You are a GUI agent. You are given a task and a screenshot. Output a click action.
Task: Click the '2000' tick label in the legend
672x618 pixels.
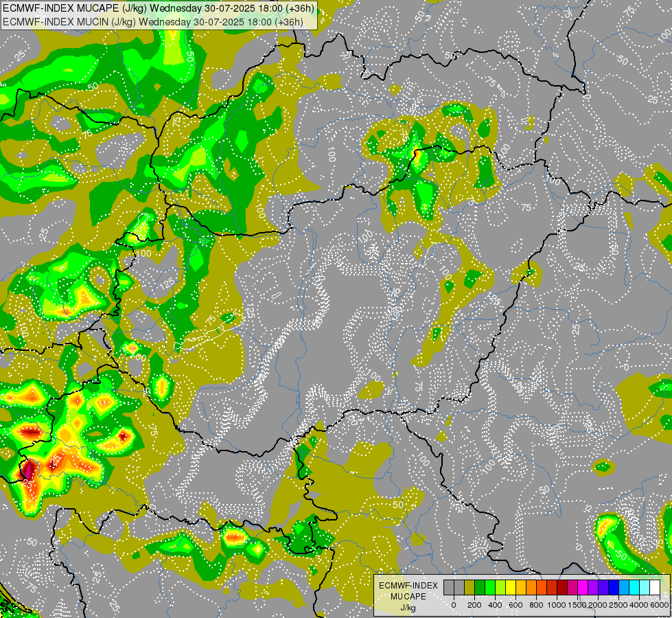click(x=598, y=605)
